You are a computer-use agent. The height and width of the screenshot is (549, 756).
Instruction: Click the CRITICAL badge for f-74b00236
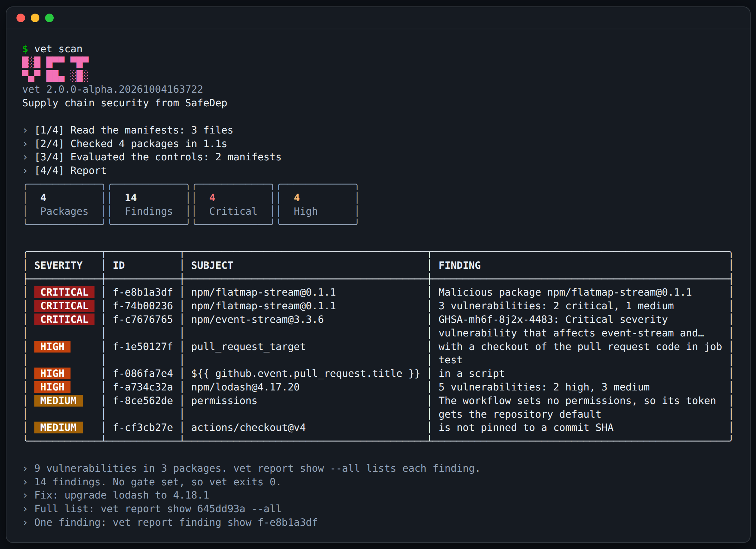click(x=64, y=306)
